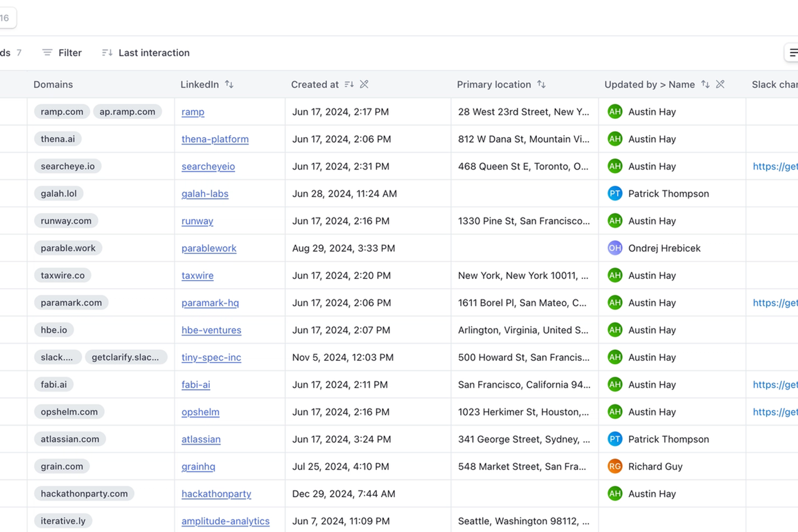This screenshot has width=798, height=532.
Task: Select the opshelm.com domain chip
Action: [x=69, y=411]
